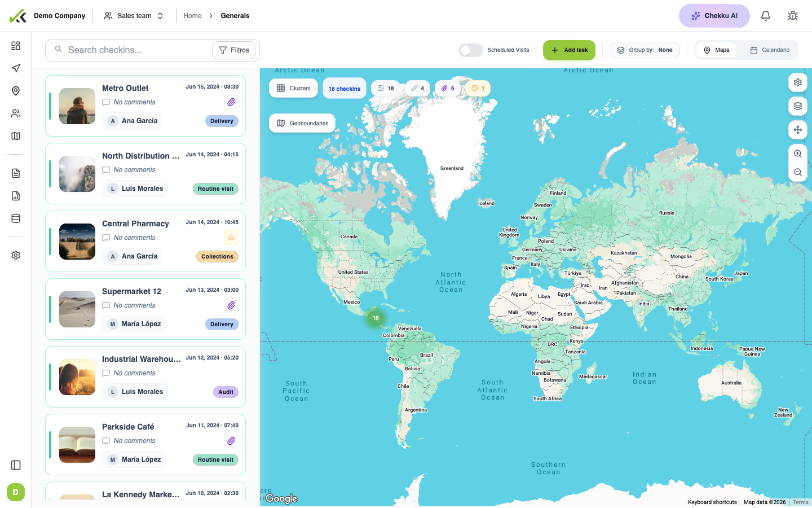Zoom out on the map

(x=798, y=172)
